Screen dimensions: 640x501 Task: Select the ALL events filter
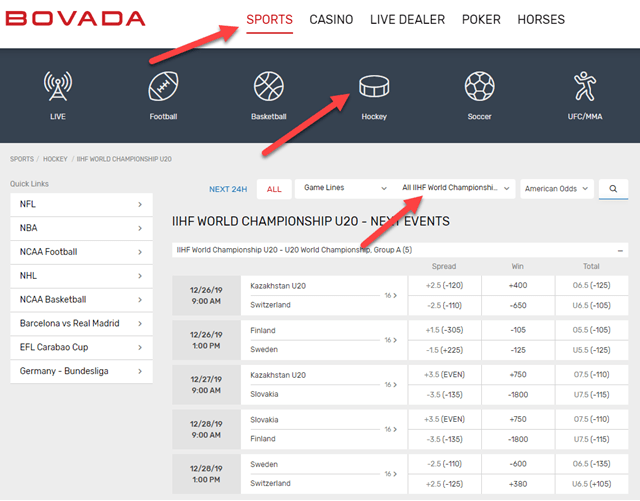[x=274, y=189]
